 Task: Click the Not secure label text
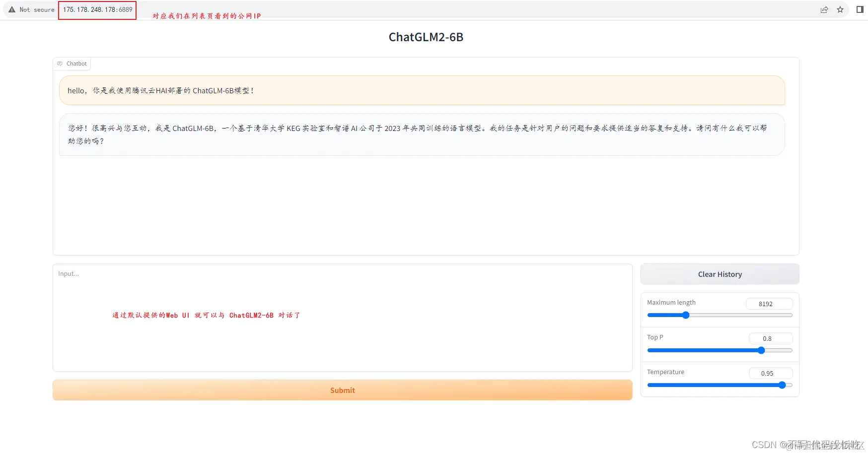click(x=37, y=9)
